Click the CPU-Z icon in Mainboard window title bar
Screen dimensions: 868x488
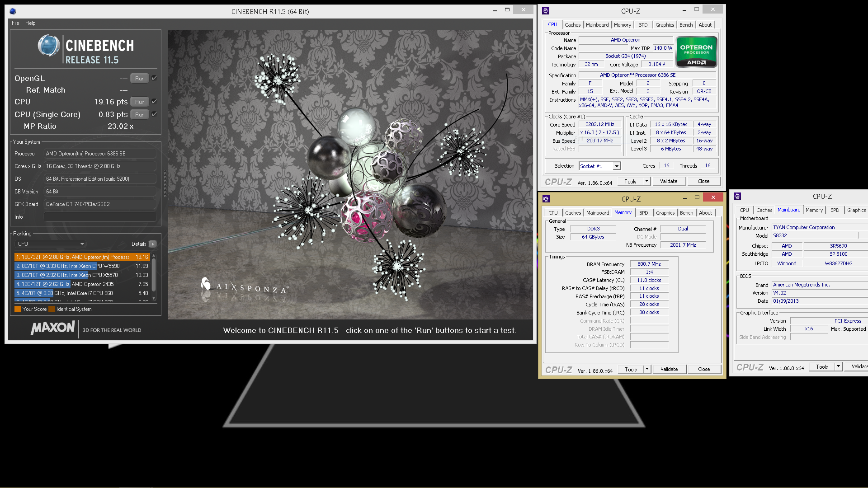pyautogui.click(x=737, y=196)
